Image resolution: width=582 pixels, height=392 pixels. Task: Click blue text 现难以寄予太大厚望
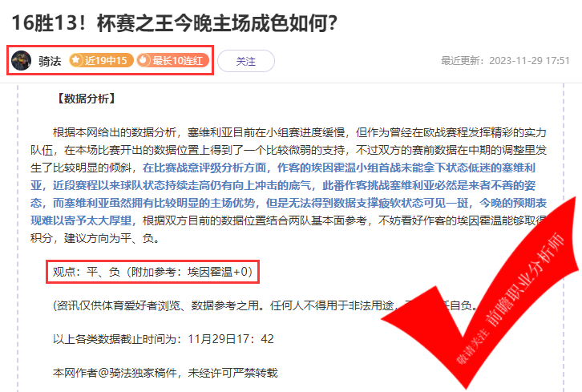click(81, 220)
